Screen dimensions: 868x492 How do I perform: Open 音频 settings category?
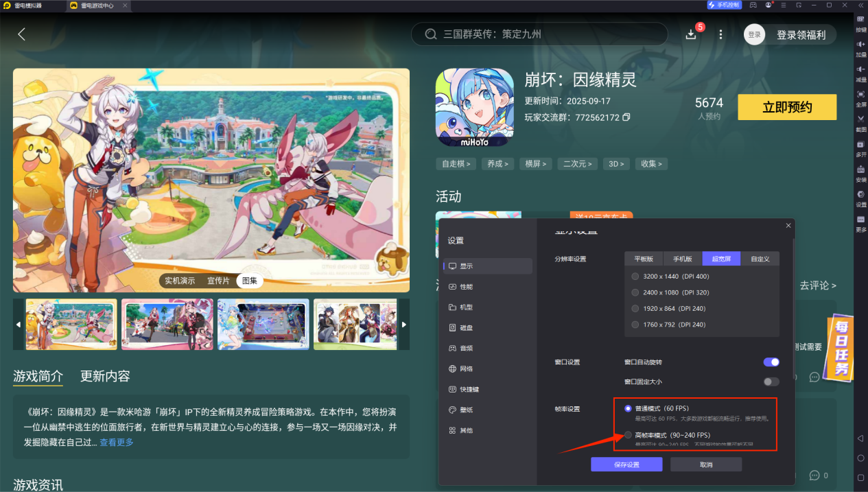tap(488, 348)
